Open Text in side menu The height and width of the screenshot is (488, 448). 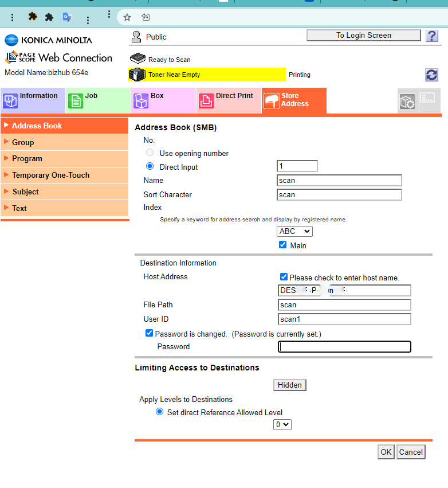coord(64,208)
